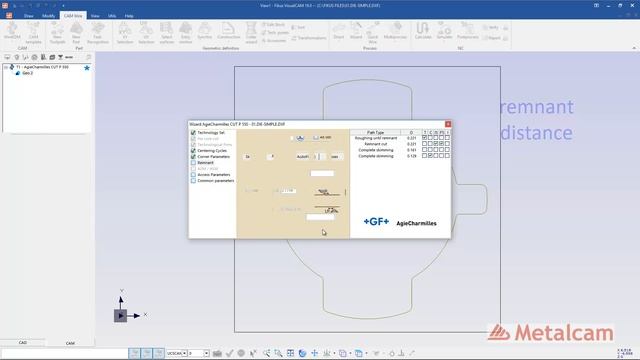Close the Wizard AgieCharmilles dialog
The height and width of the screenshot is (360, 640).
(x=448, y=124)
